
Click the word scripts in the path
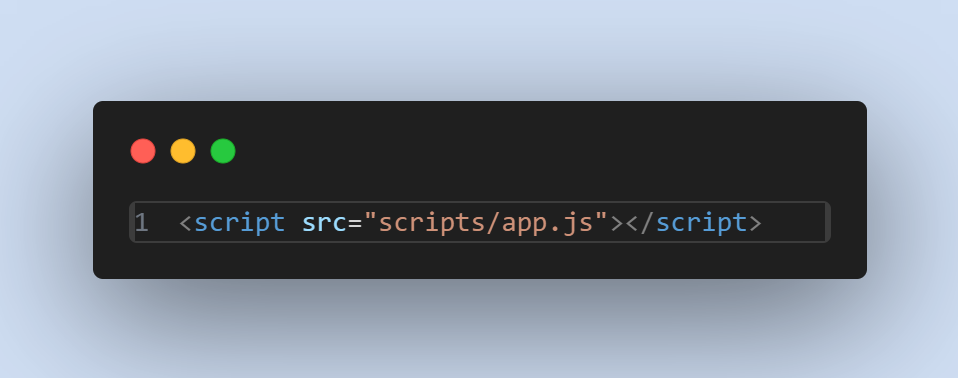[432, 224]
